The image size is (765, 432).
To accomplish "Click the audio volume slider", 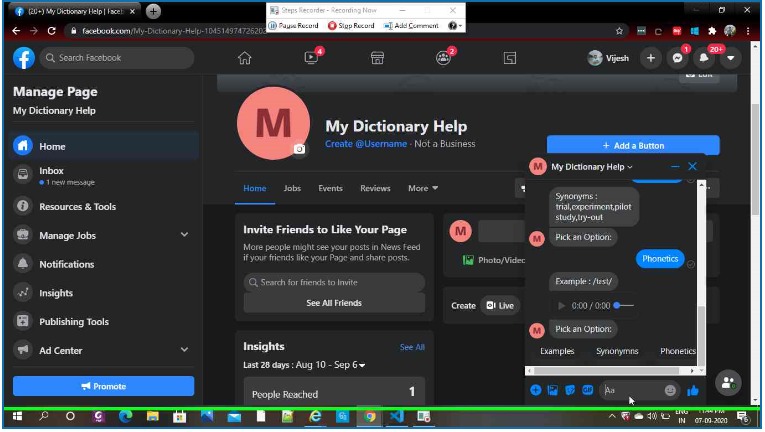I will [x=624, y=306].
